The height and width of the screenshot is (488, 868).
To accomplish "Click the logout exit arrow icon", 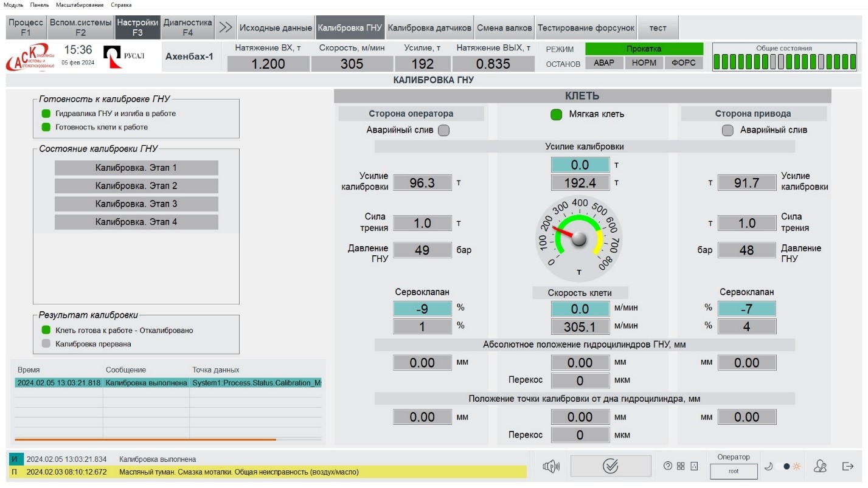I will pos(848,466).
